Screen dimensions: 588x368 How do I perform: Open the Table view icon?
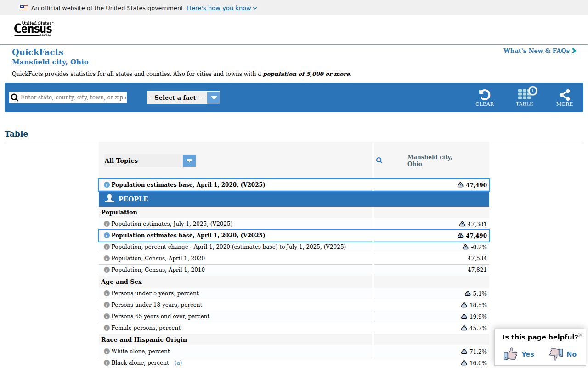coord(524,98)
